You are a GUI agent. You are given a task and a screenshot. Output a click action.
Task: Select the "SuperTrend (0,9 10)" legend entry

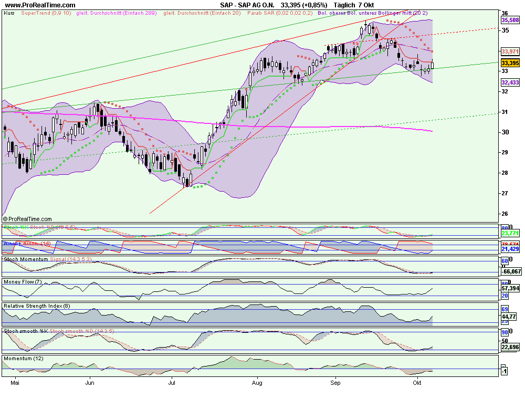46,13
